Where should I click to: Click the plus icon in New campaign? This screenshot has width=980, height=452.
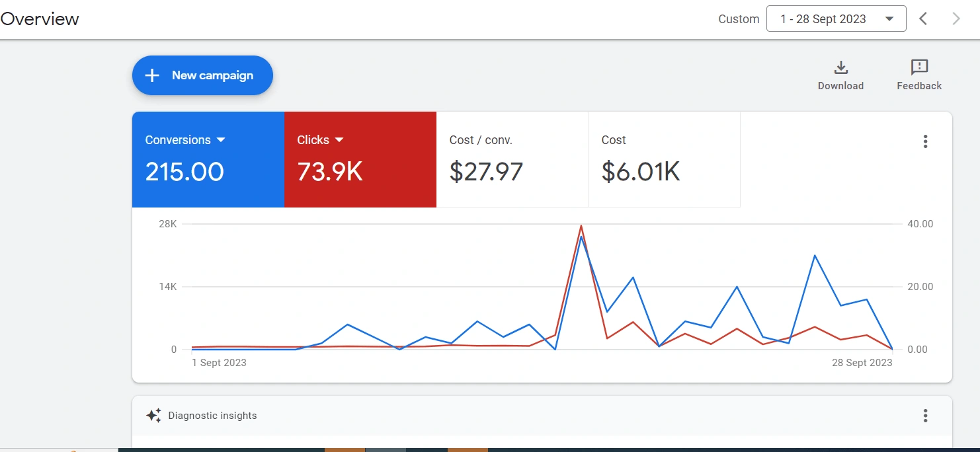152,75
